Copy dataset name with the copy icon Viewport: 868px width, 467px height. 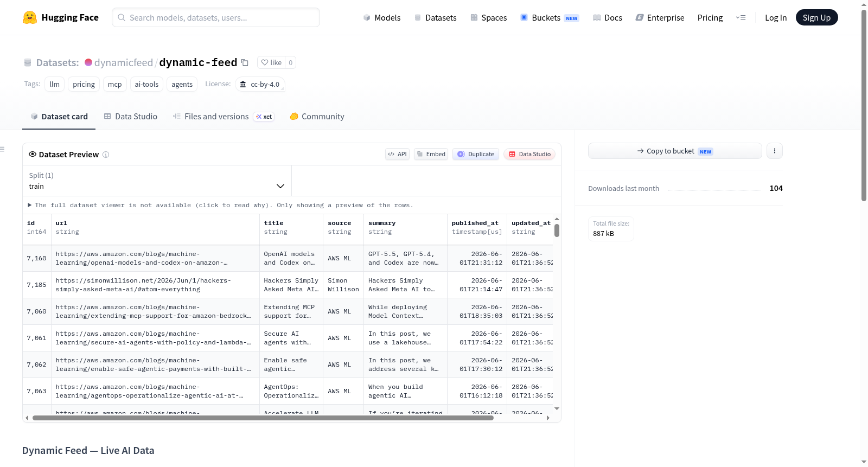click(x=245, y=62)
